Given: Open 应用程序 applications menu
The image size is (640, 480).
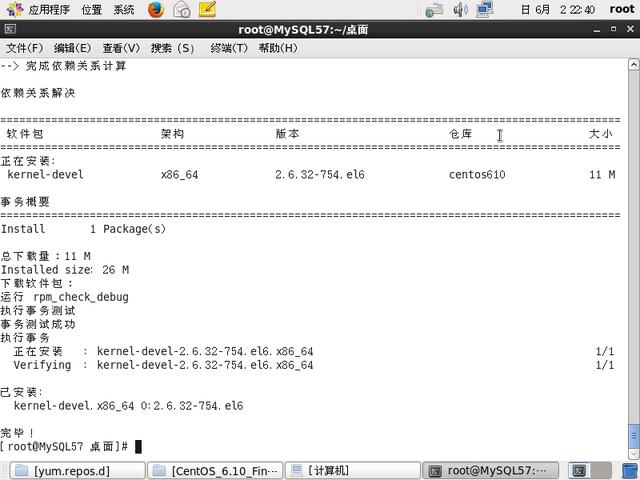Looking at the screenshot, I should tap(49, 10).
